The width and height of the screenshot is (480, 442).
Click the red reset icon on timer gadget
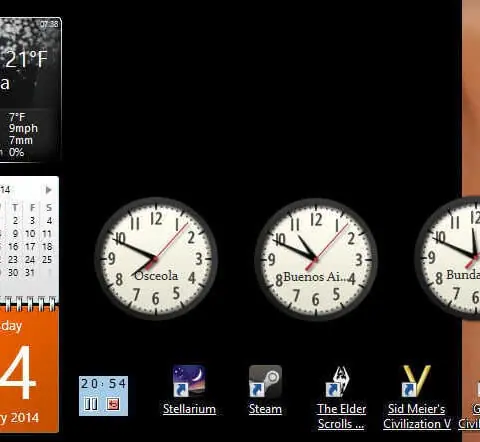[113, 404]
